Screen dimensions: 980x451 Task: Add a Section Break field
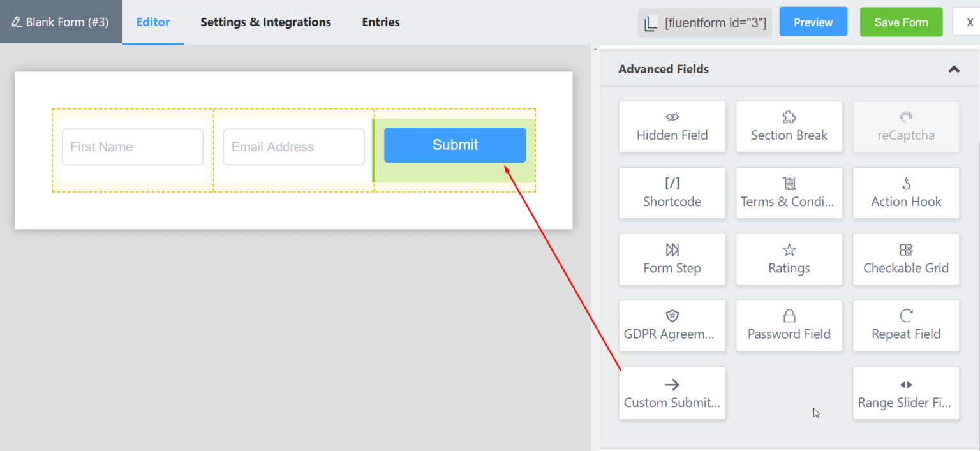pyautogui.click(x=789, y=126)
